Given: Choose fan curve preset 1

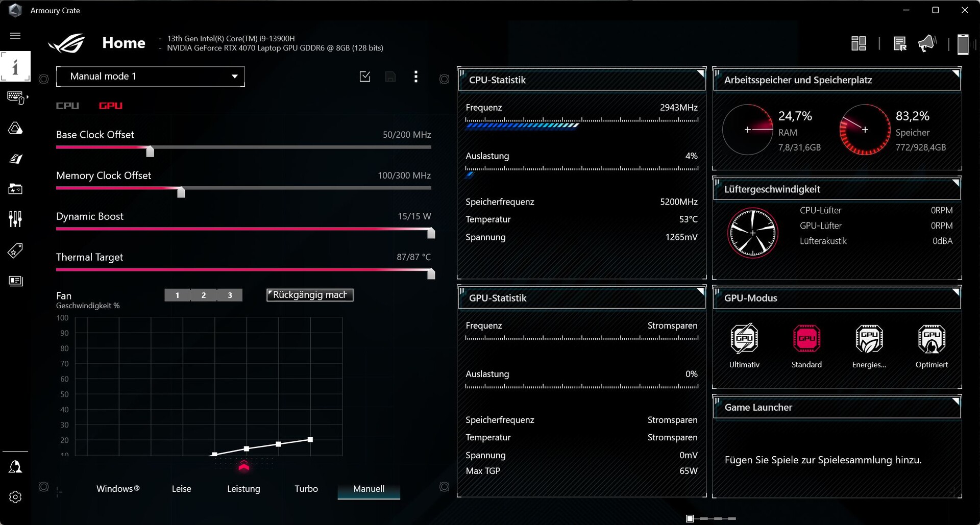Looking at the screenshot, I should pyautogui.click(x=177, y=295).
